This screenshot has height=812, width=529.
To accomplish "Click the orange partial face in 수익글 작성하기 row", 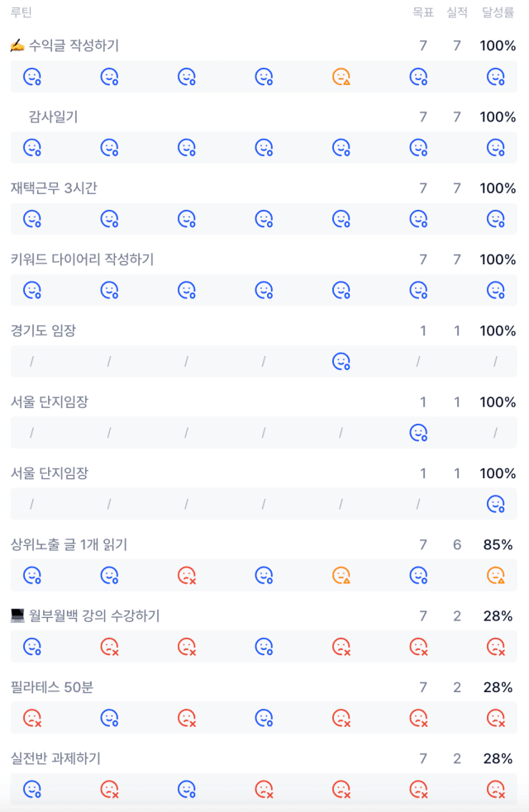I will point(341,77).
